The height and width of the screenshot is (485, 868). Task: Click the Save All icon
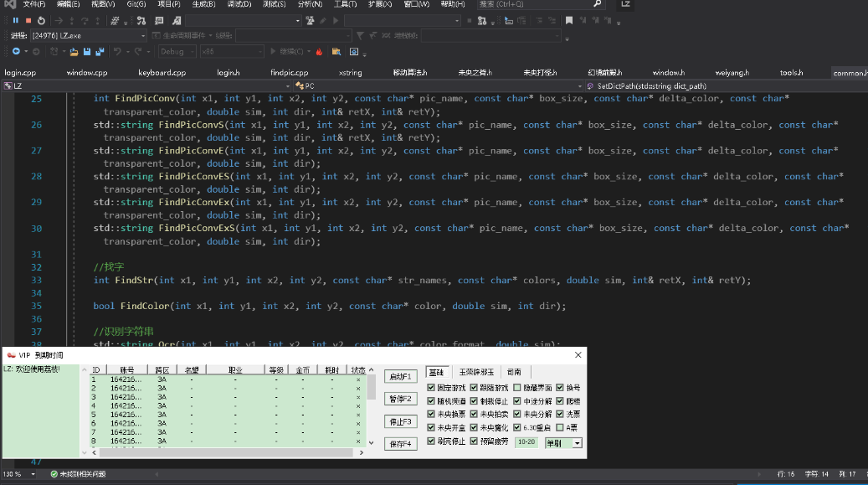pos(100,52)
